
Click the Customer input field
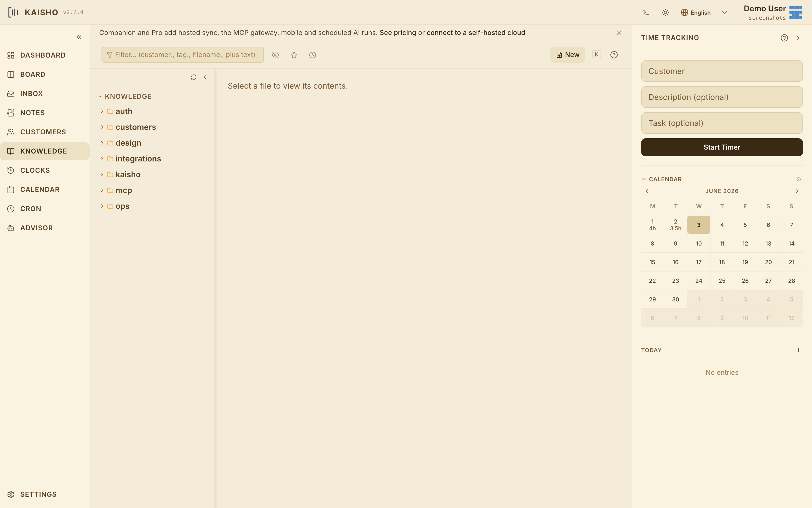click(x=722, y=71)
